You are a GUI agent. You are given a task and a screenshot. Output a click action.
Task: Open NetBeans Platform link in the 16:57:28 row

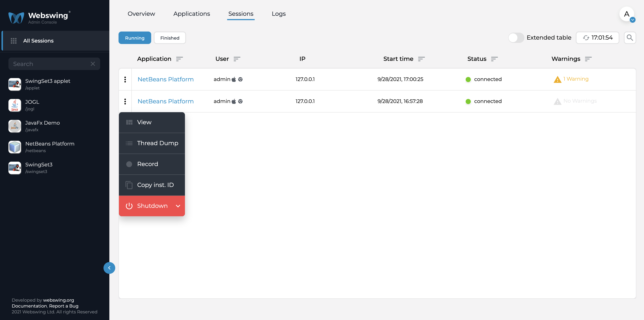(x=165, y=101)
